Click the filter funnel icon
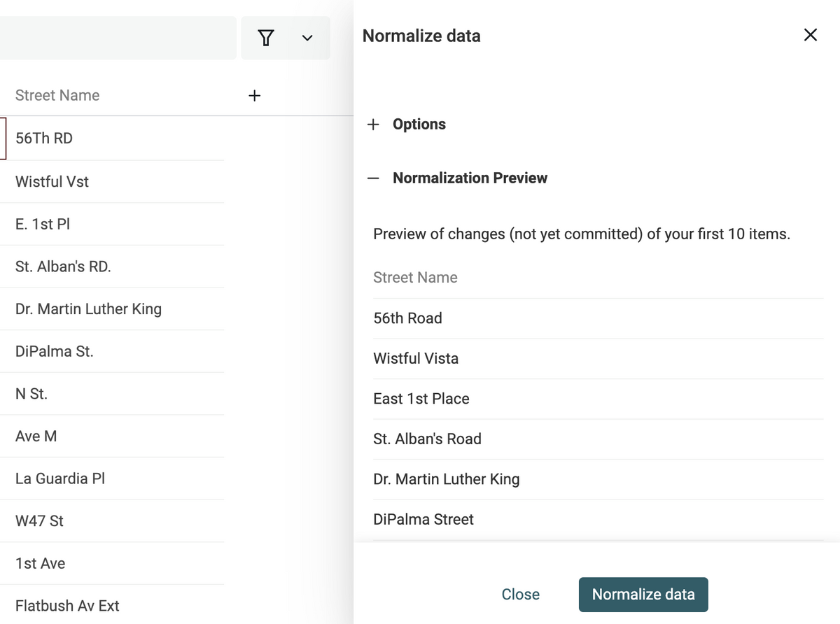This screenshot has width=840, height=624. pyautogui.click(x=266, y=38)
